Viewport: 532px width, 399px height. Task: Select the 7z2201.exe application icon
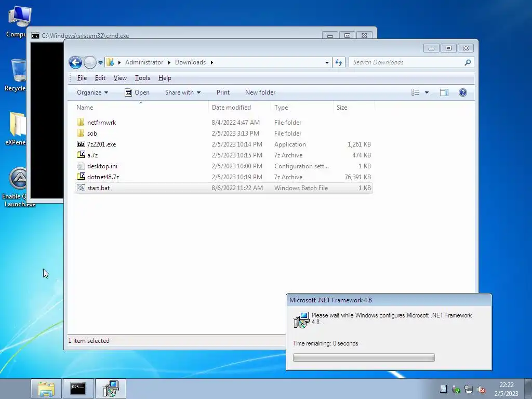tap(81, 144)
